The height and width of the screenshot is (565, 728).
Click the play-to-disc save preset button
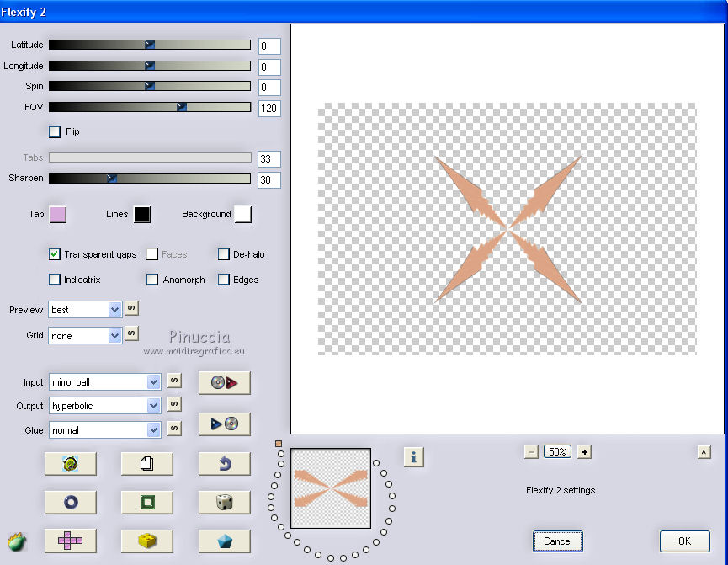224,424
